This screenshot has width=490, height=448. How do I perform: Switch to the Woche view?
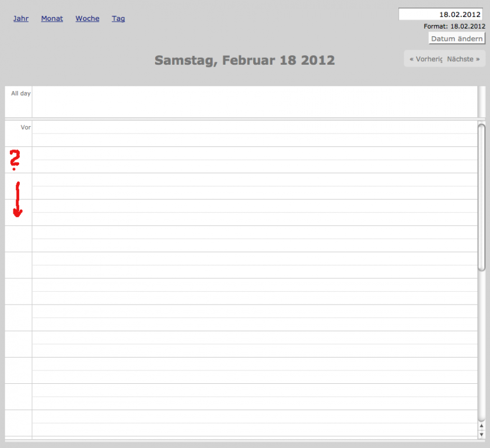click(x=87, y=19)
